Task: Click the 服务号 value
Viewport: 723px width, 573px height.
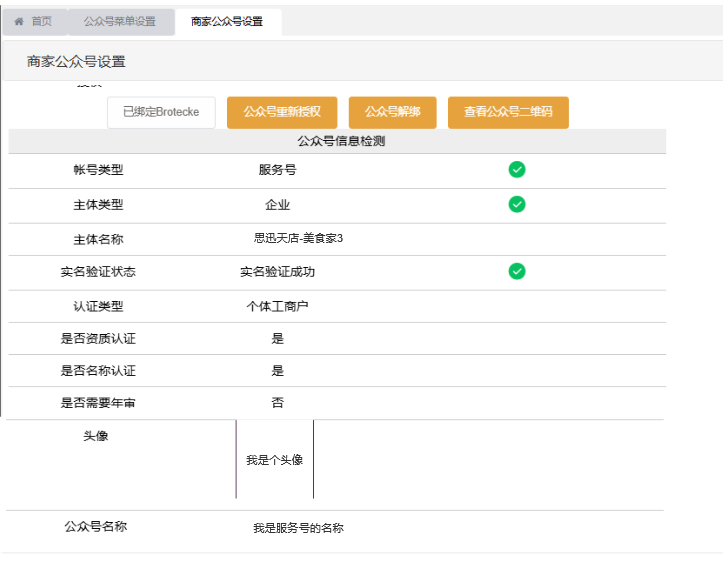Action: [278, 170]
